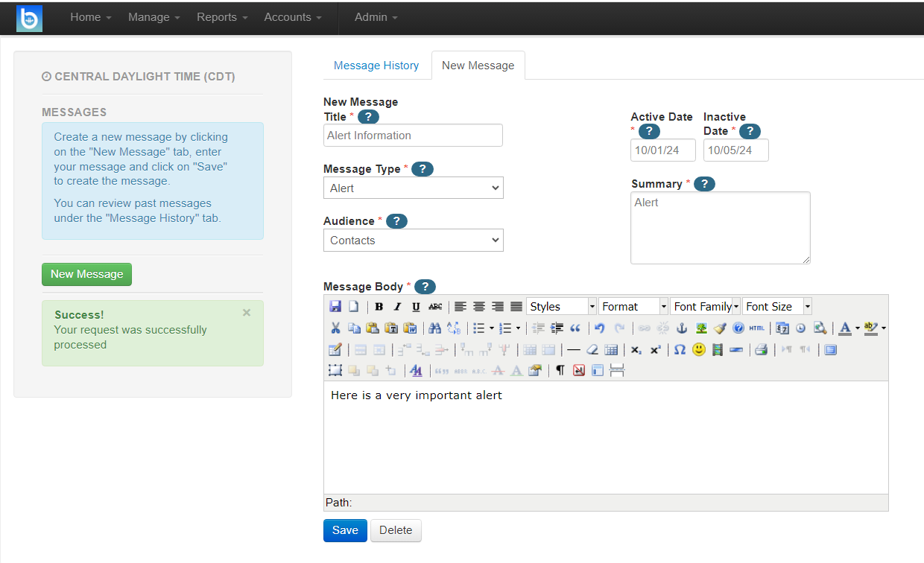Viewport: 924px width, 563px height.
Task: Toggle italic formatting
Action: [x=397, y=307]
